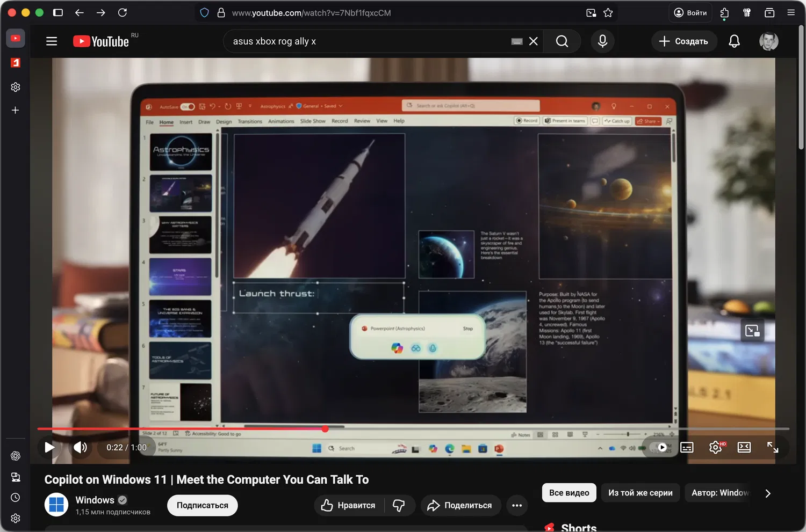Clear the search query with the X
806x532 pixels.
coord(534,41)
